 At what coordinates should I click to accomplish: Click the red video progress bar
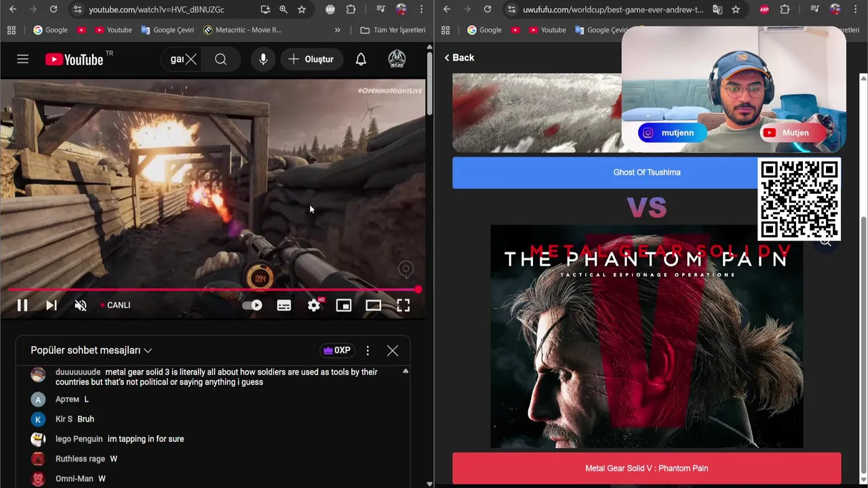click(213, 289)
